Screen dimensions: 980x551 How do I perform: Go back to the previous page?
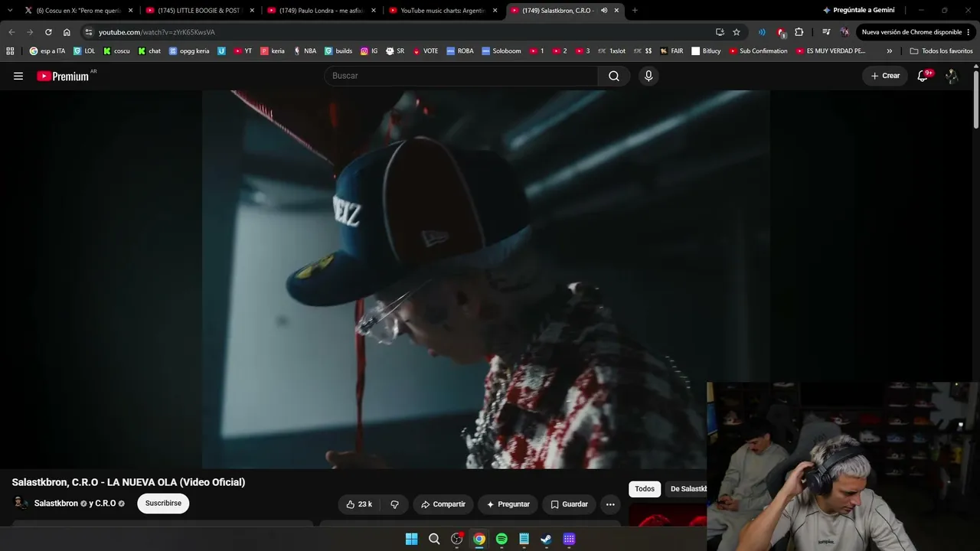click(x=11, y=32)
